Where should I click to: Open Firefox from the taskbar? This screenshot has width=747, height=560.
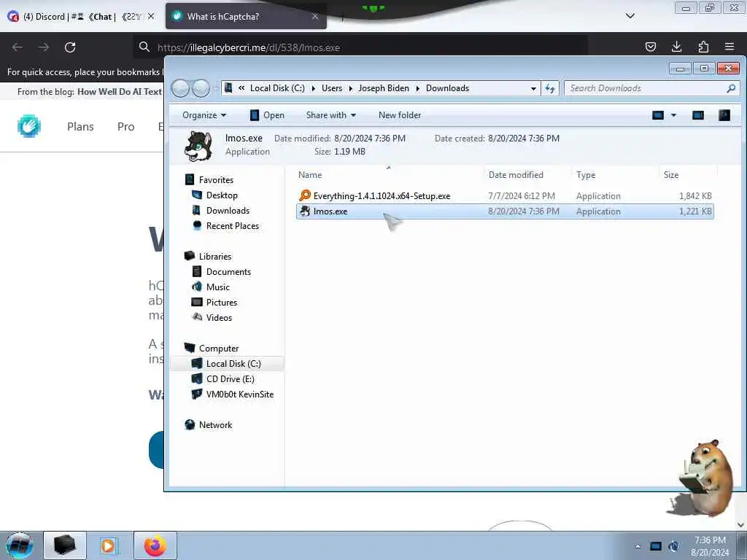[x=155, y=545]
